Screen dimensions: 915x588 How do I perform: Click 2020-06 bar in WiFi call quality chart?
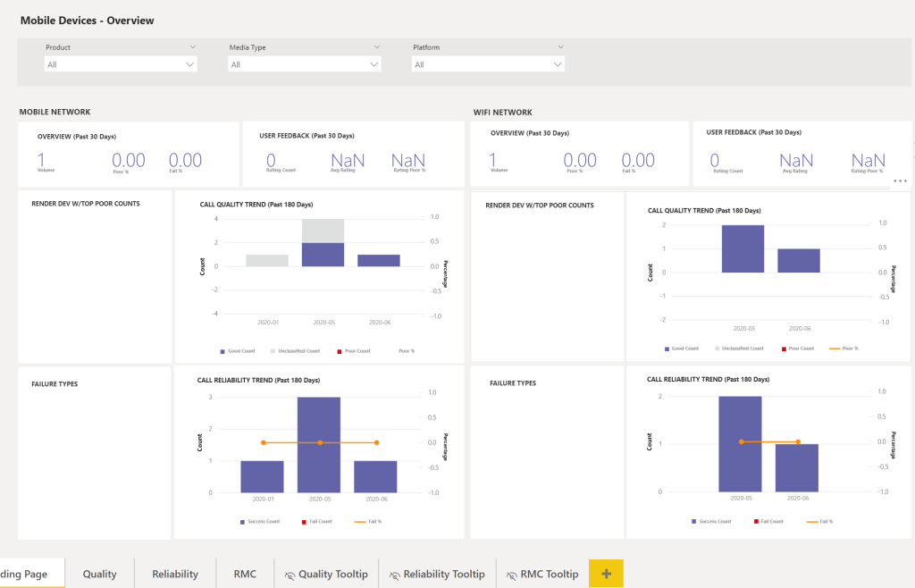798,260
